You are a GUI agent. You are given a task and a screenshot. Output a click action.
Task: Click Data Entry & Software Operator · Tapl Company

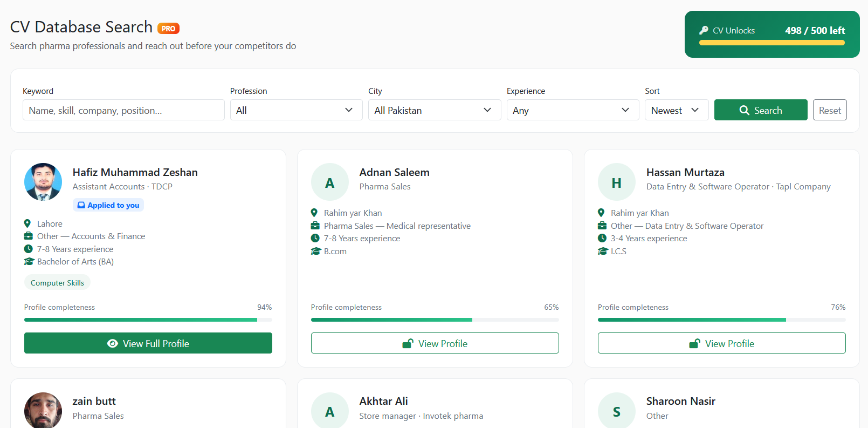tap(739, 186)
